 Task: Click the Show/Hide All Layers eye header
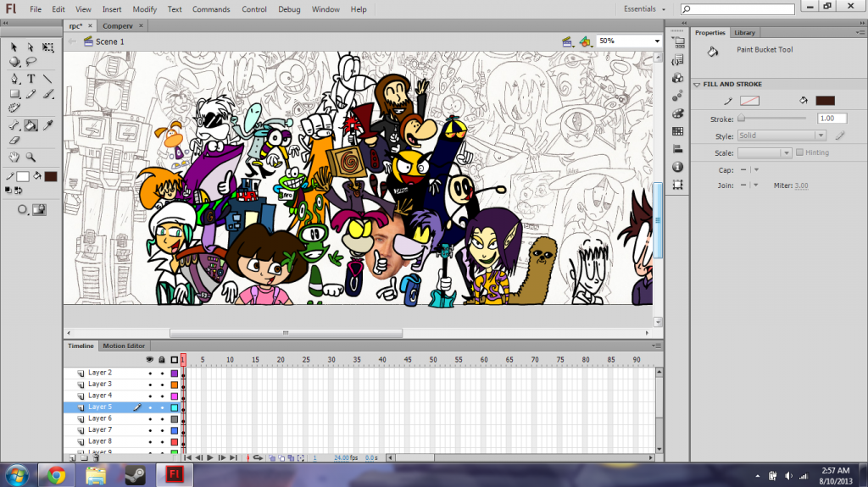pyautogui.click(x=149, y=360)
